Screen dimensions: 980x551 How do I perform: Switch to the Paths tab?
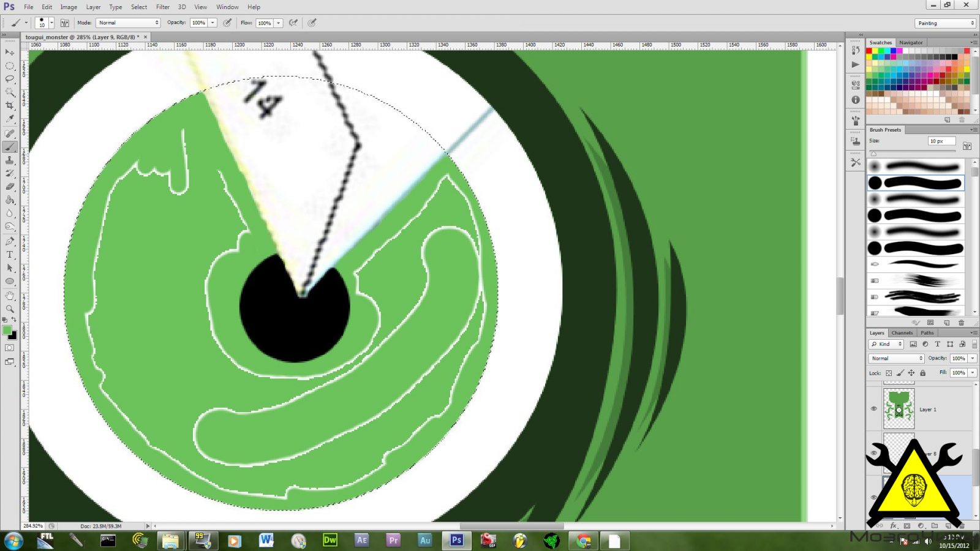click(x=927, y=332)
